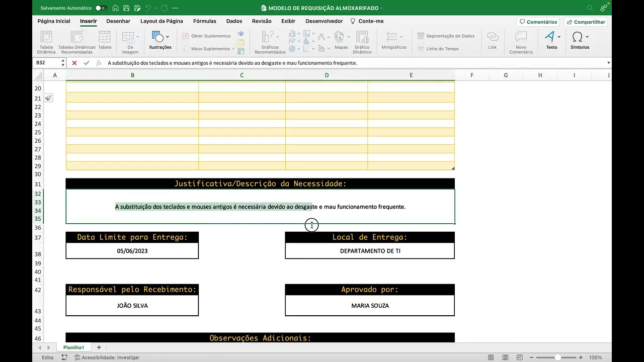This screenshot has height=362, width=644.
Task: Open the Fórmulas tab
Action: click(205, 21)
